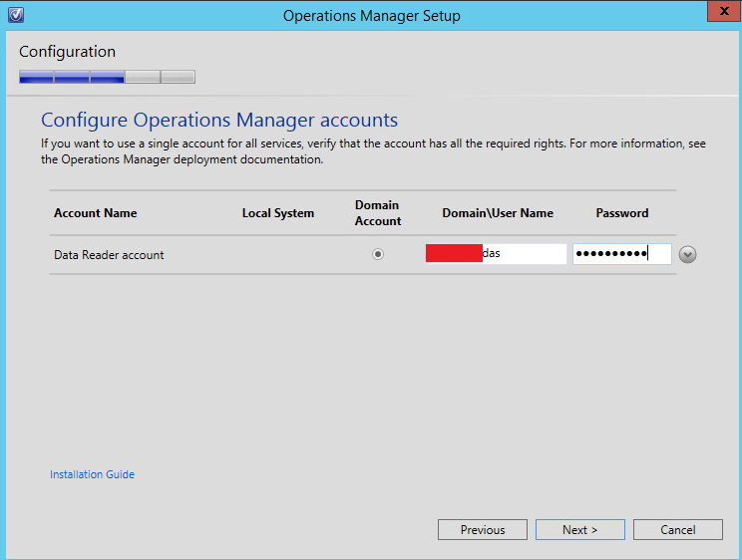742x560 pixels.
Task: Click the Configuration section title
Action: pyautogui.click(x=67, y=52)
